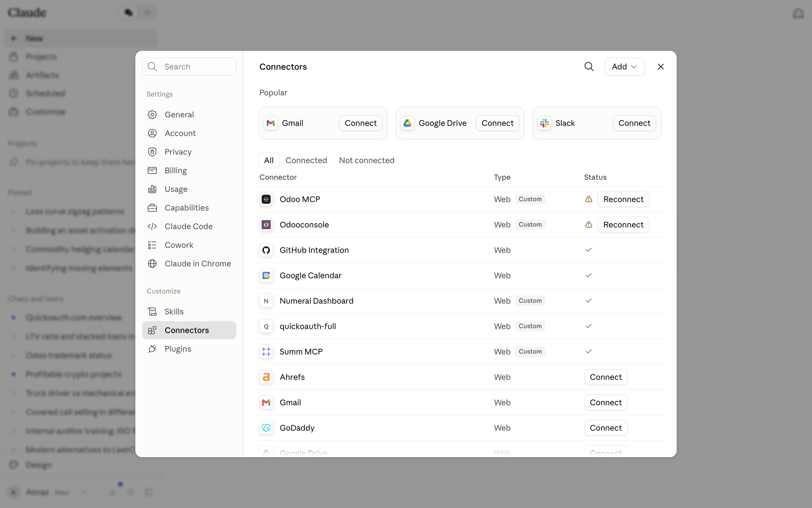Connect Gmail in the connector list
Image resolution: width=812 pixels, height=508 pixels.
(x=606, y=402)
